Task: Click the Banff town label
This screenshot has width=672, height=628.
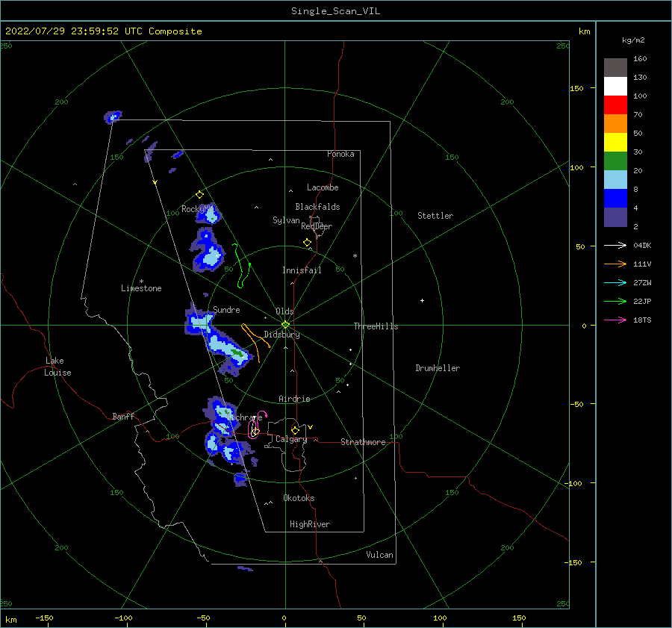Action: click(123, 416)
